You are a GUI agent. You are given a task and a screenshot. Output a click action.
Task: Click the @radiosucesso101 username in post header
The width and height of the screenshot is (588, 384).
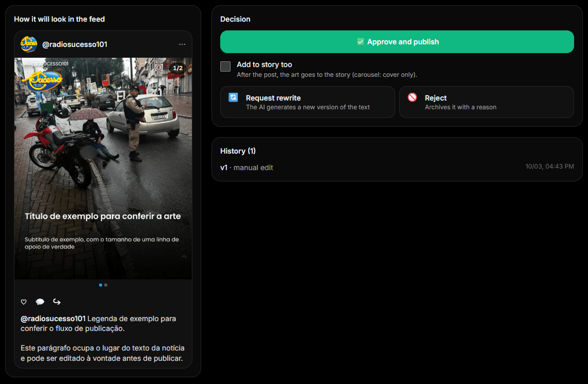[x=75, y=44]
